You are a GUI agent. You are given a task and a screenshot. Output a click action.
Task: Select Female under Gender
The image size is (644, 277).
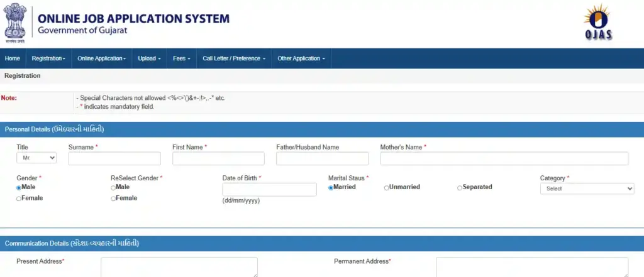pyautogui.click(x=19, y=198)
